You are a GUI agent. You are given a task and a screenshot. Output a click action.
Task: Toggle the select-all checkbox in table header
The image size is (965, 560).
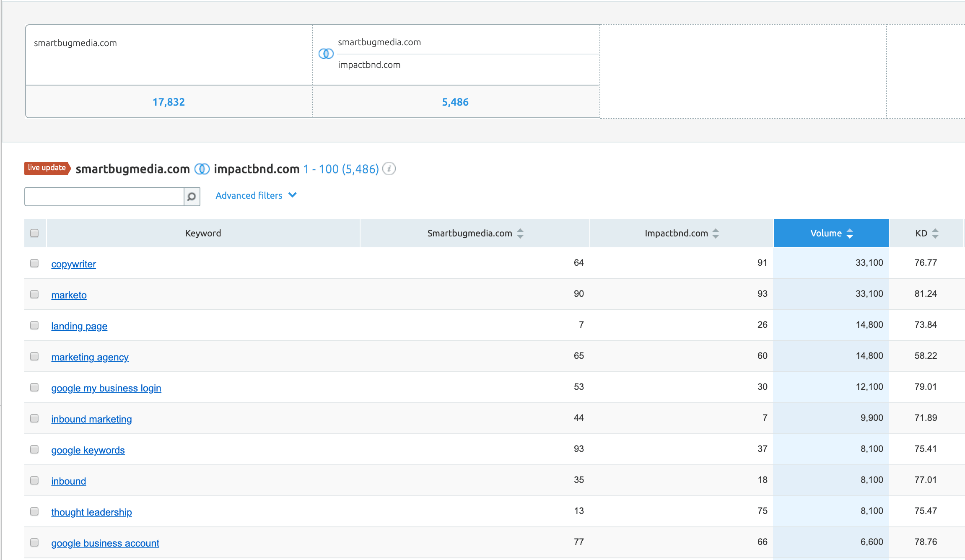34,233
